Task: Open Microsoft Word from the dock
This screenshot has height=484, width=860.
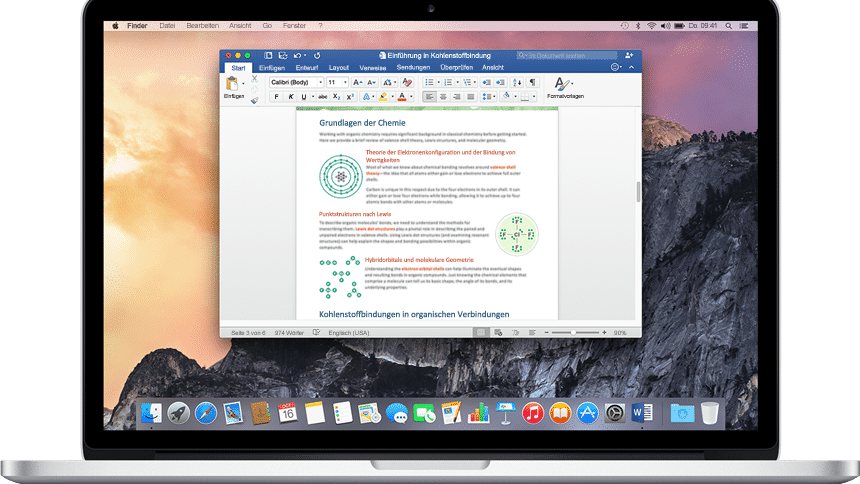Action: coord(642,413)
